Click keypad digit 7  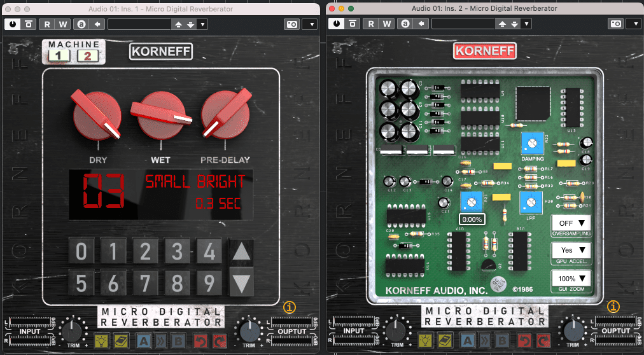tap(145, 282)
